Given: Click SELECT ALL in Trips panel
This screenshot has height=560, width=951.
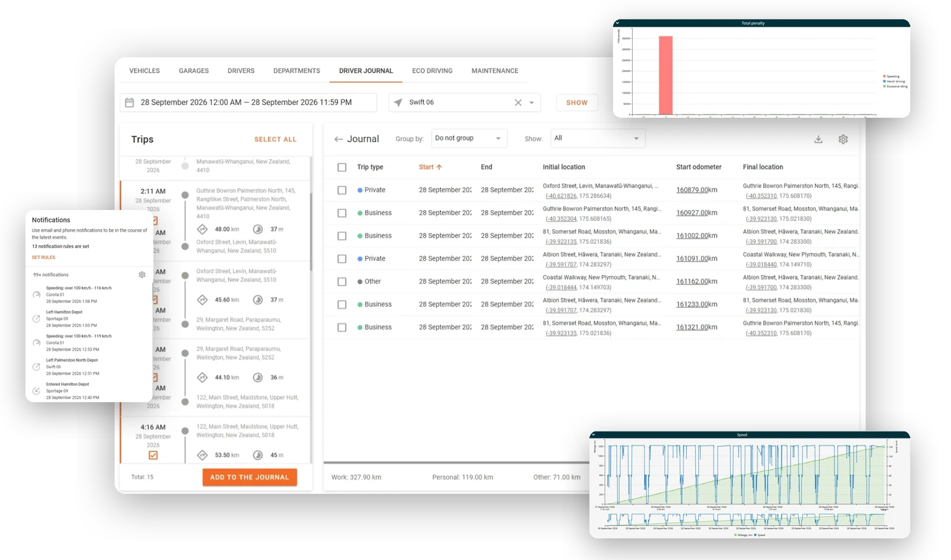Looking at the screenshot, I should click(x=276, y=139).
